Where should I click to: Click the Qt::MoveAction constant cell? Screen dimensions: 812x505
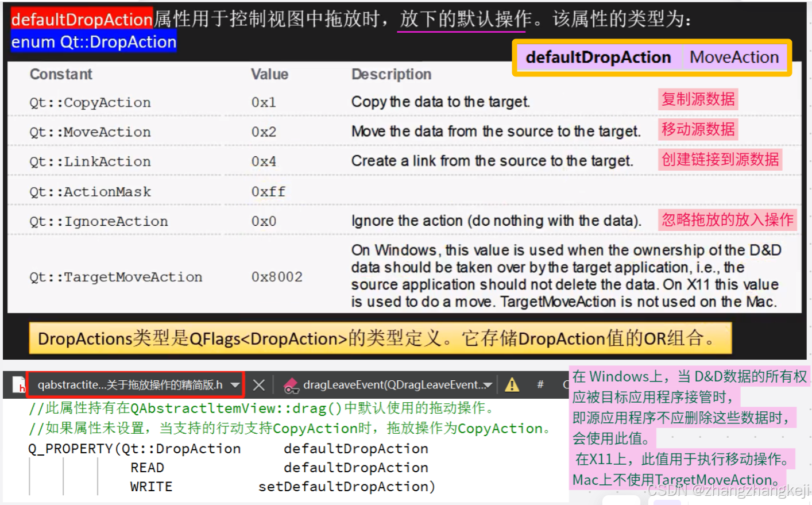coord(90,132)
